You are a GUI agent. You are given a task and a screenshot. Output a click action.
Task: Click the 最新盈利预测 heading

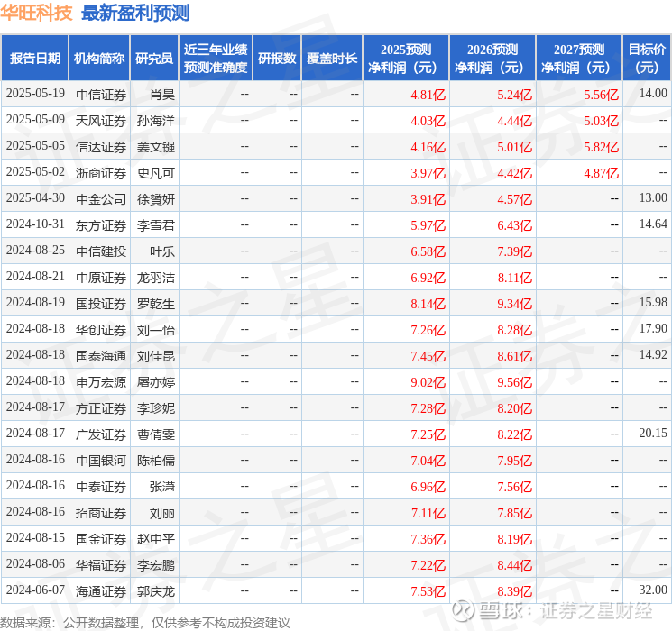135,13
